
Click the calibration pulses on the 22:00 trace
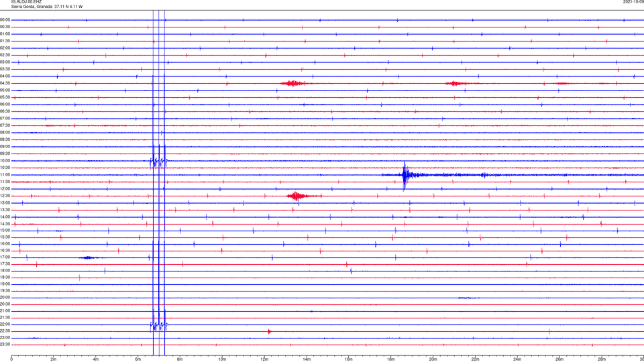click(x=158, y=326)
